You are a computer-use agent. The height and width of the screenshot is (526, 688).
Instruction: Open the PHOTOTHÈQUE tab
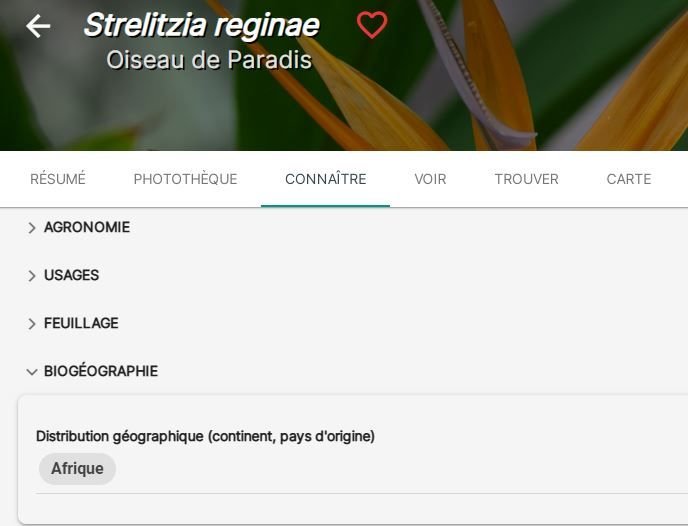click(186, 179)
